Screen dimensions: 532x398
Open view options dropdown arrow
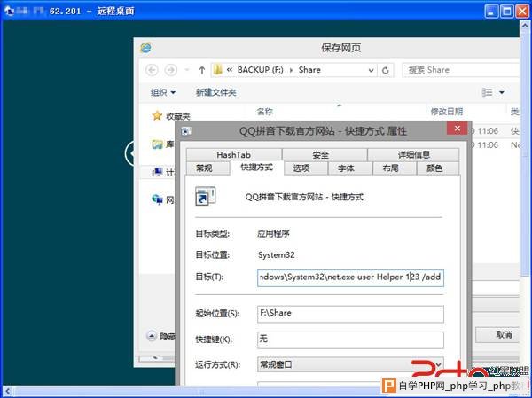click(502, 92)
